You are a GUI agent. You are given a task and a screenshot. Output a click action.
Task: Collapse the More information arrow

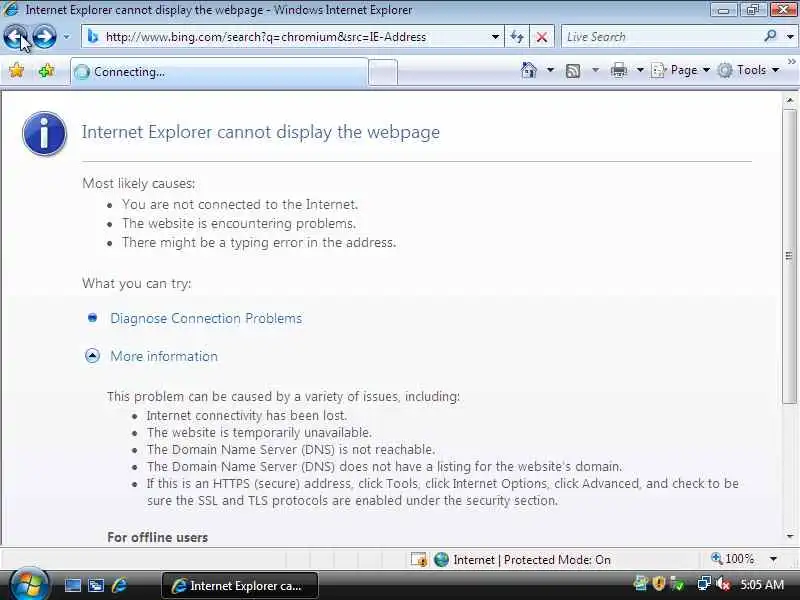92,356
